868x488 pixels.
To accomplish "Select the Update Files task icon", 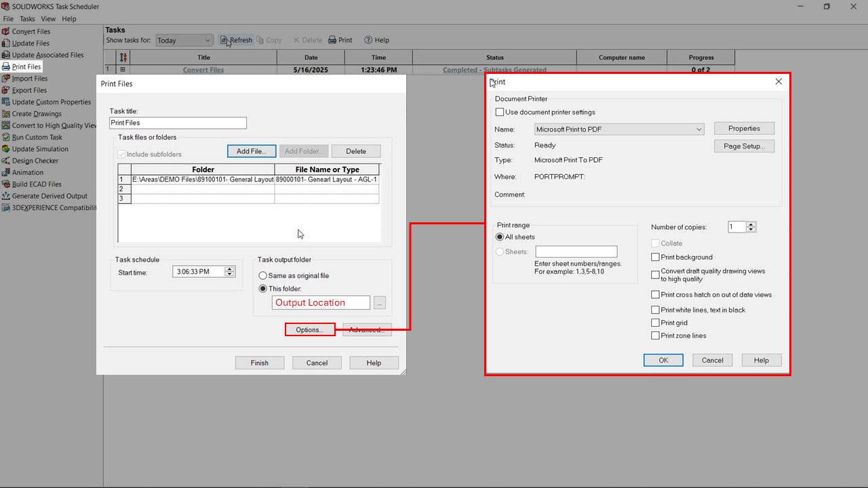I will pos(6,43).
